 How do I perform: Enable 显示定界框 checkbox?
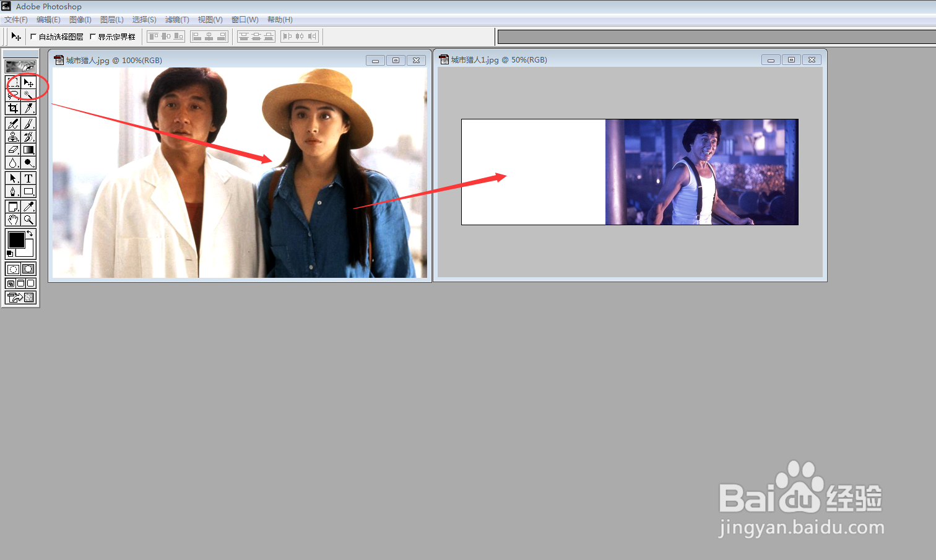[93, 37]
